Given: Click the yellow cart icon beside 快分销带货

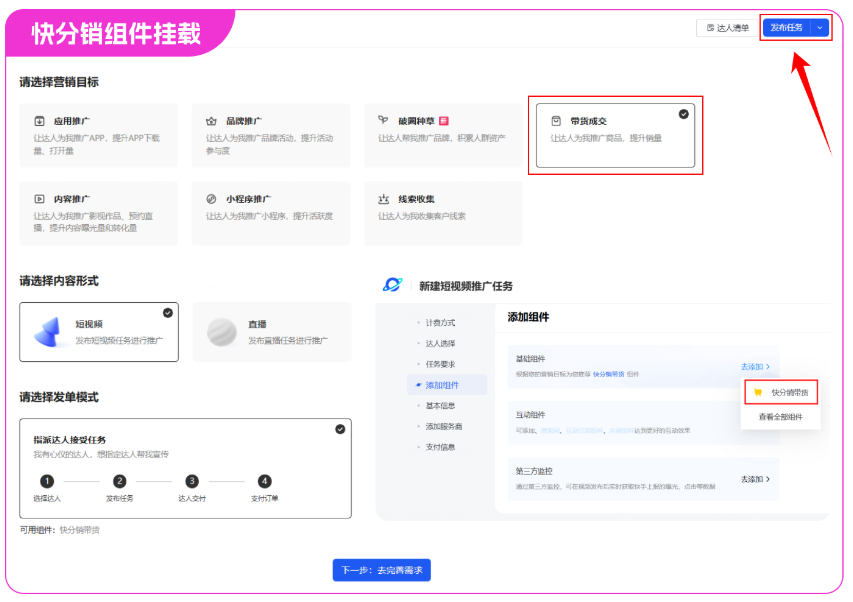Looking at the screenshot, I should pyautogui.click(x=758, y=392).
